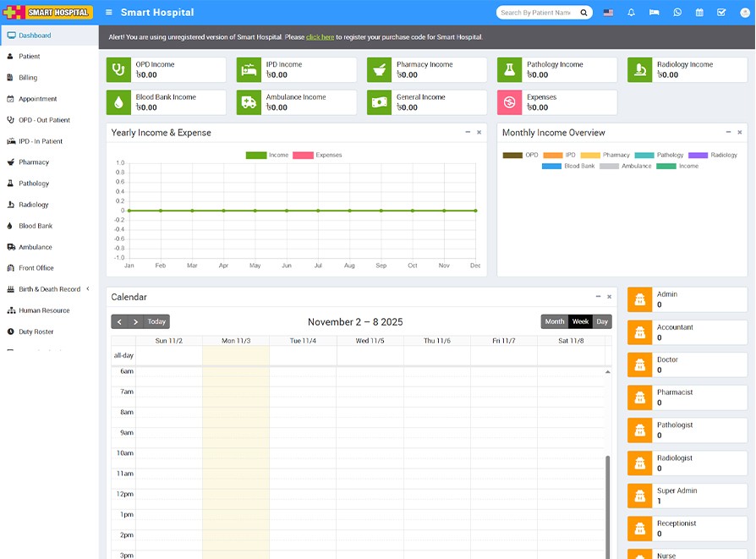Toggle the Expenses legend in yearly chart
This screenshot has height=559, width=756.
(318, 156)
